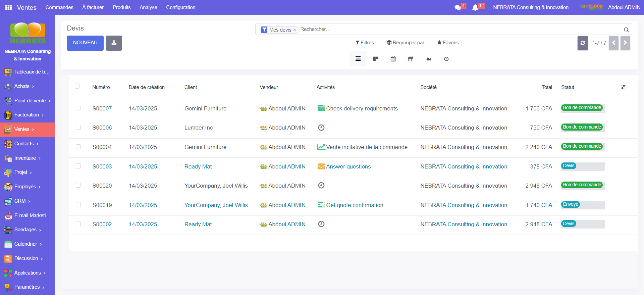Switch to Kanban view icon
The height and width of the screenshot is (295, 644).
tap(376, 59)
